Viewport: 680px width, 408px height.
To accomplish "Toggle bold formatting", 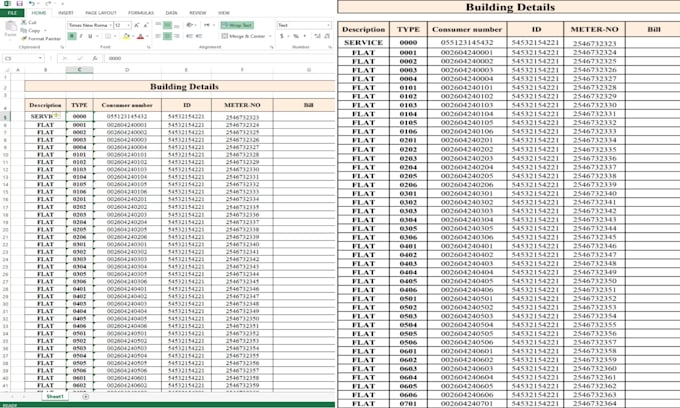I will click(72, 36).
